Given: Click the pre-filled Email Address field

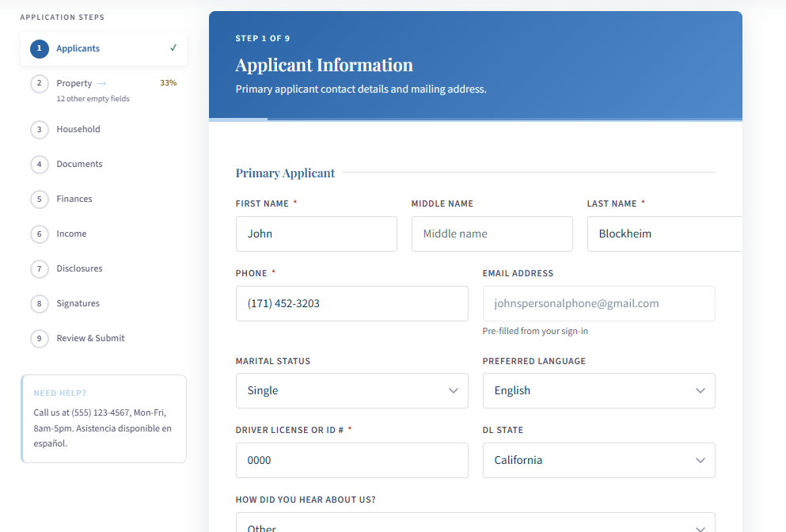Looking at the screenshot, I should pos(599,303).
